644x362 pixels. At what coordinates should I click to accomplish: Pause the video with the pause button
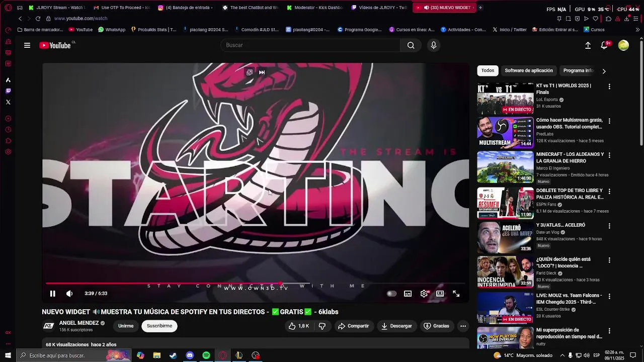(x=52, y=294)
